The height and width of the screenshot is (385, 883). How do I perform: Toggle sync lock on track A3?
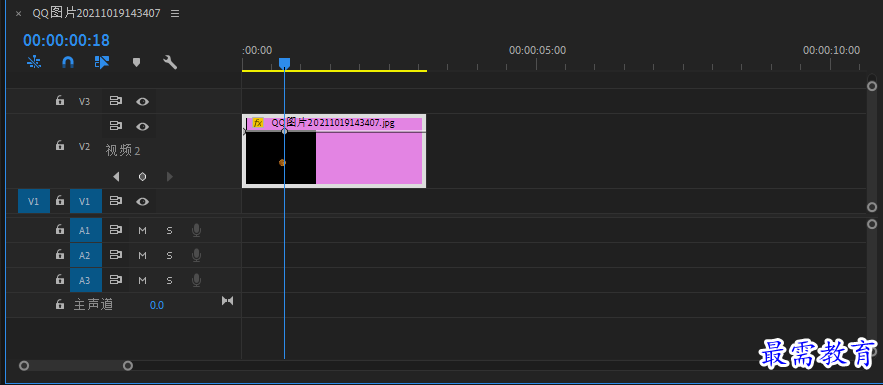point(115,279)
